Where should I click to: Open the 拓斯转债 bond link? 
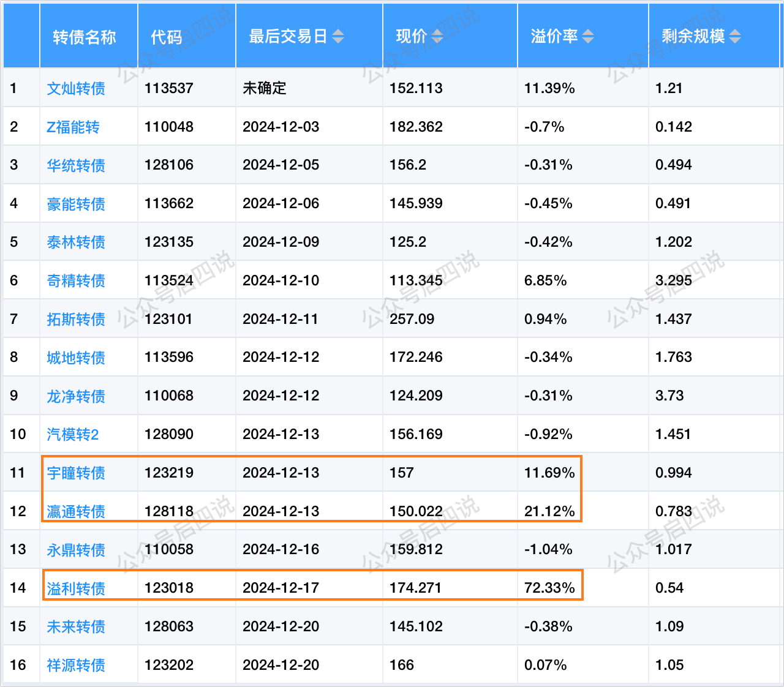tap(76, 320)
